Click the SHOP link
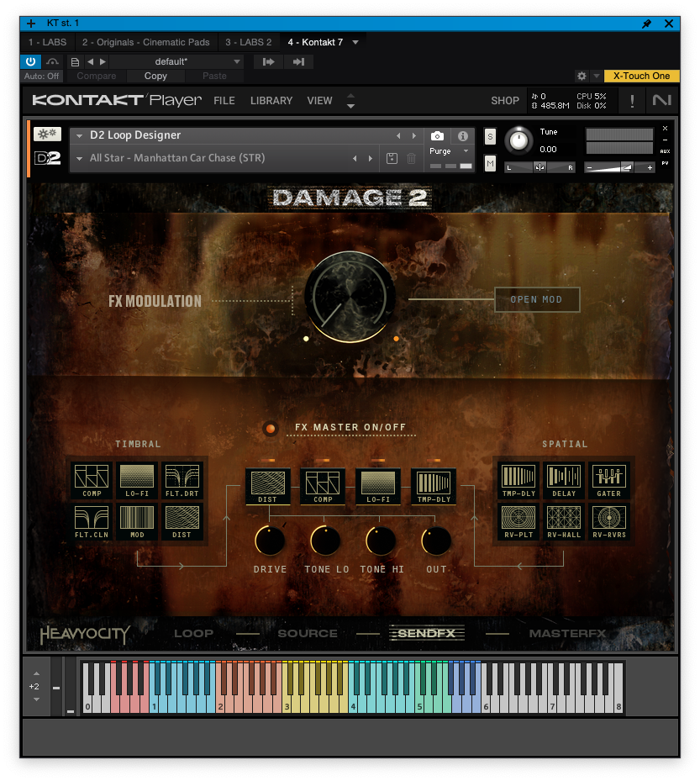The height and width of the screenshot is (781, 700). tap(505, 101)
